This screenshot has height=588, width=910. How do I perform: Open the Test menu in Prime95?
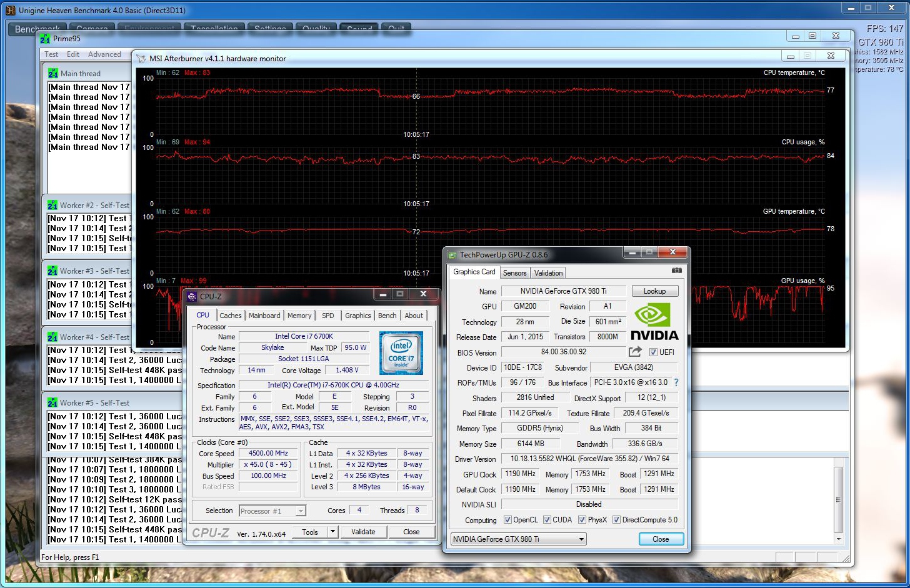[51, 54]
